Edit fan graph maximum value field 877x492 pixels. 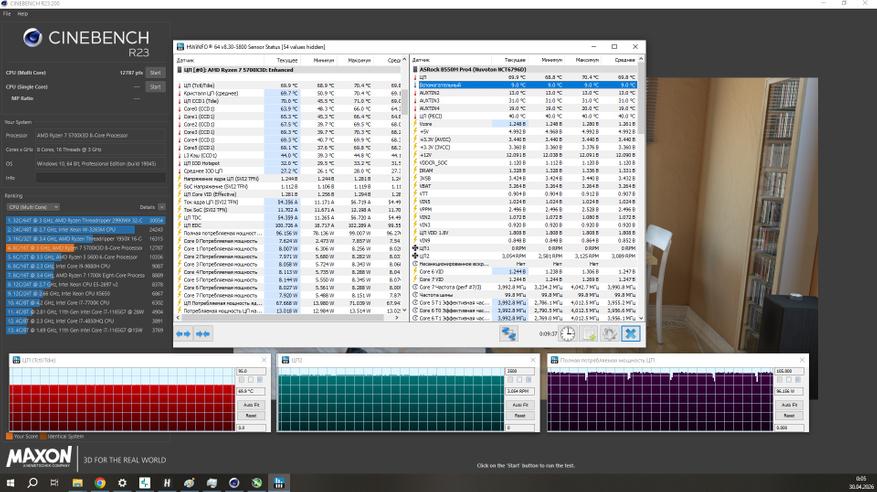coord(520,371)
